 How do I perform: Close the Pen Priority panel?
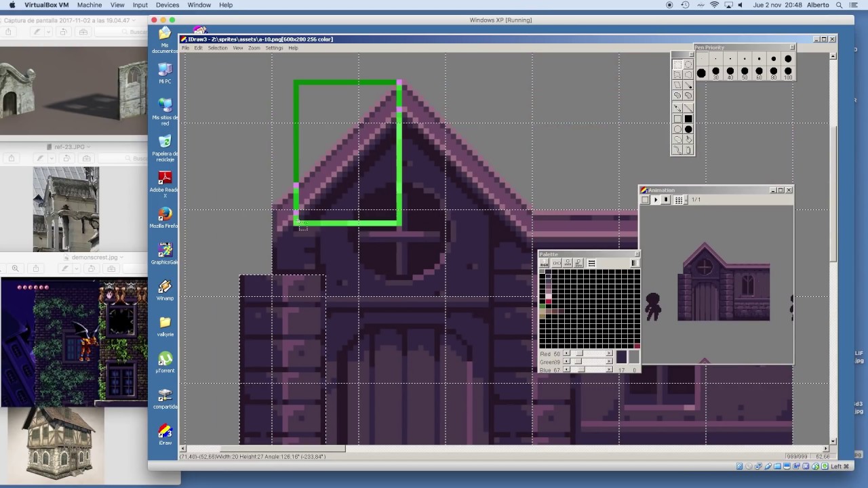click(792, 47)
